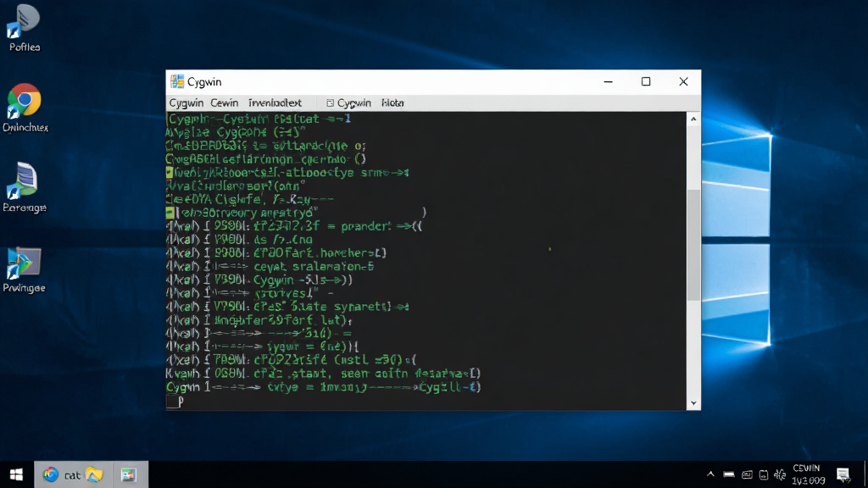Open the taskbar clock and date

click(809, 474)
